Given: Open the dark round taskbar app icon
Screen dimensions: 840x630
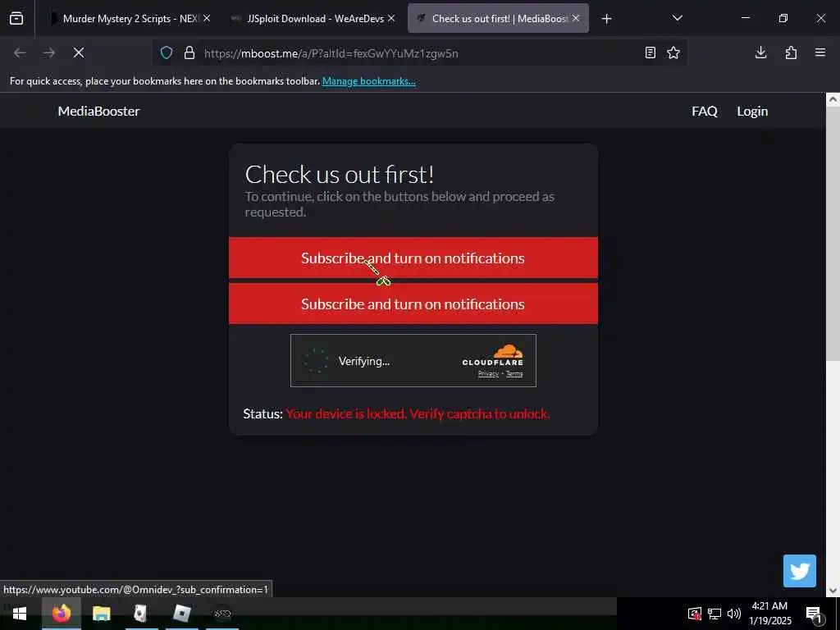Looking at the screenshot, I should click(x=221, y=614).
